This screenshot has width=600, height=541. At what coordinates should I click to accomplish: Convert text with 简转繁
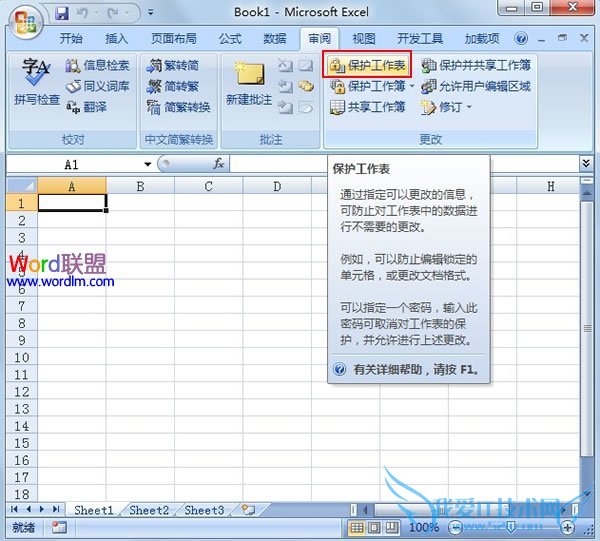tap(172, 86)
